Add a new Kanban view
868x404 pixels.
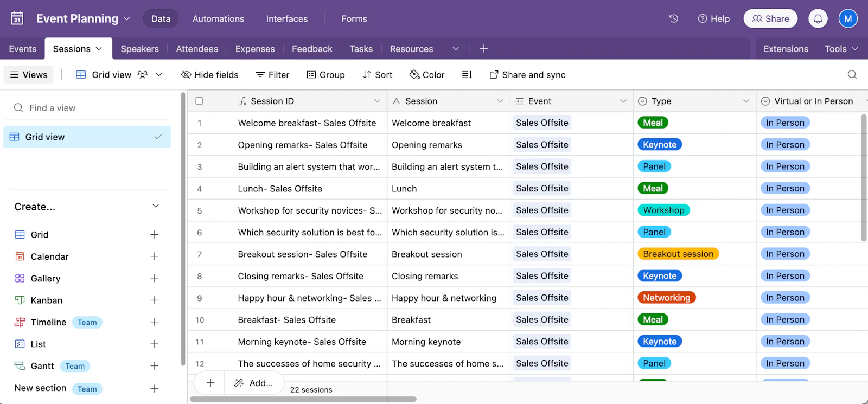tap(154, 300)
